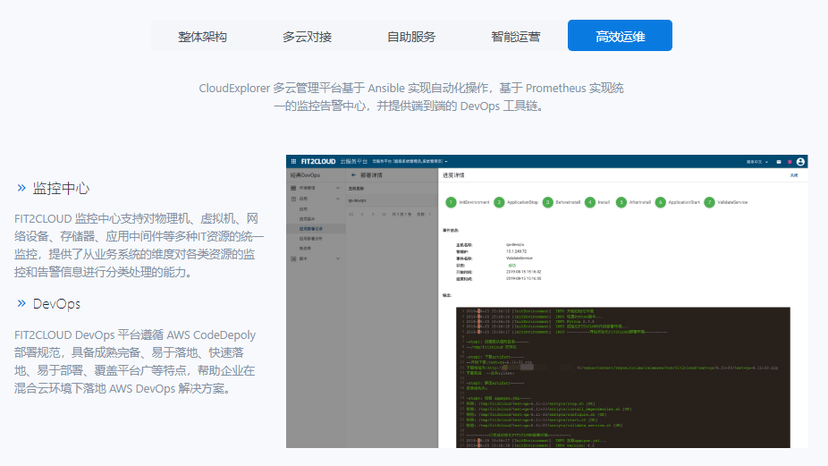The width and height of the screenshot is (828, 466).
Task: Expand the 版本 sidebar chevron
Action: (x=338, y=259)
